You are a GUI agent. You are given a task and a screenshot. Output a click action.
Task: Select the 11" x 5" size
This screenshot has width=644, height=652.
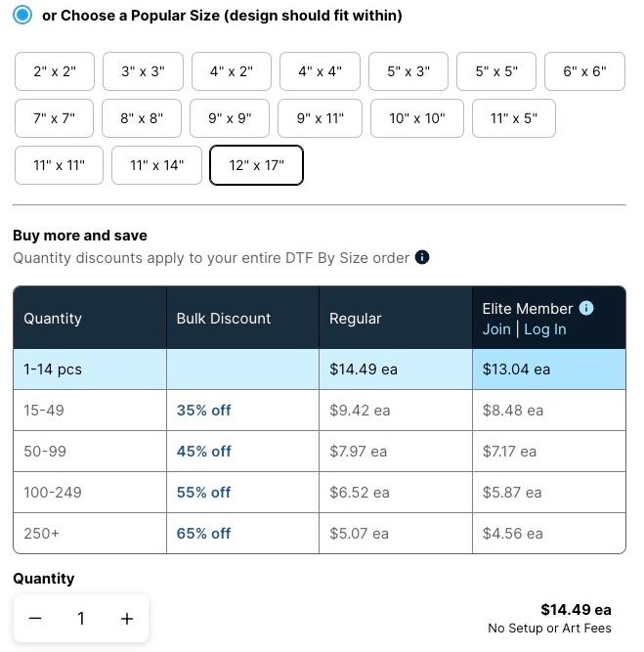(x=513, y=118)
